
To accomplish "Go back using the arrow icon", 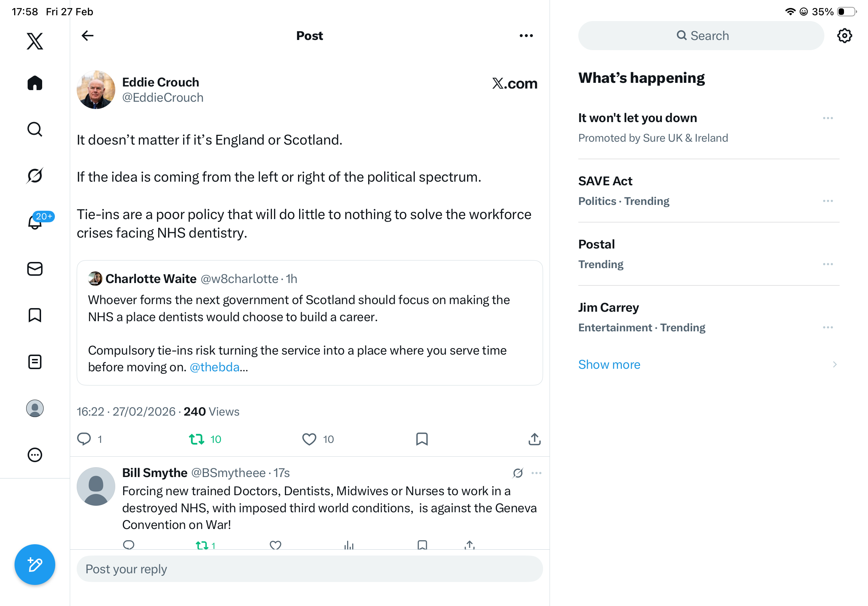I will (x=87, y=36).
